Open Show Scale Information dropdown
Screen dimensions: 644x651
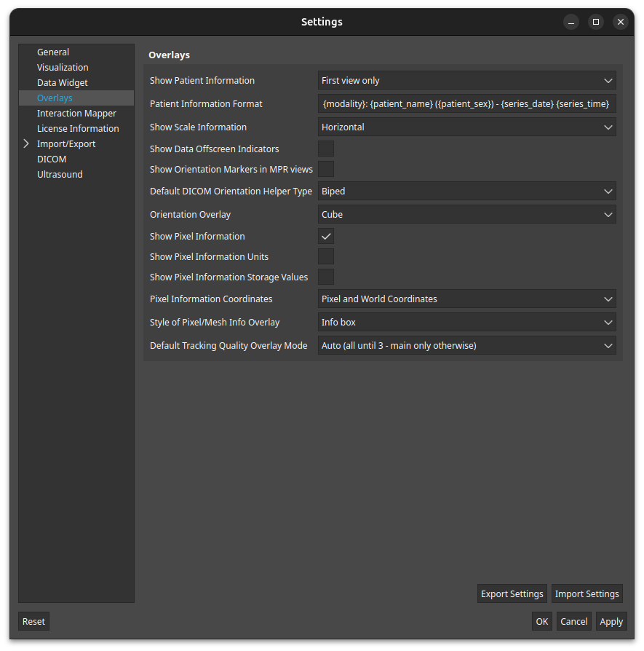pyautogui.click(x=467, y=127)
